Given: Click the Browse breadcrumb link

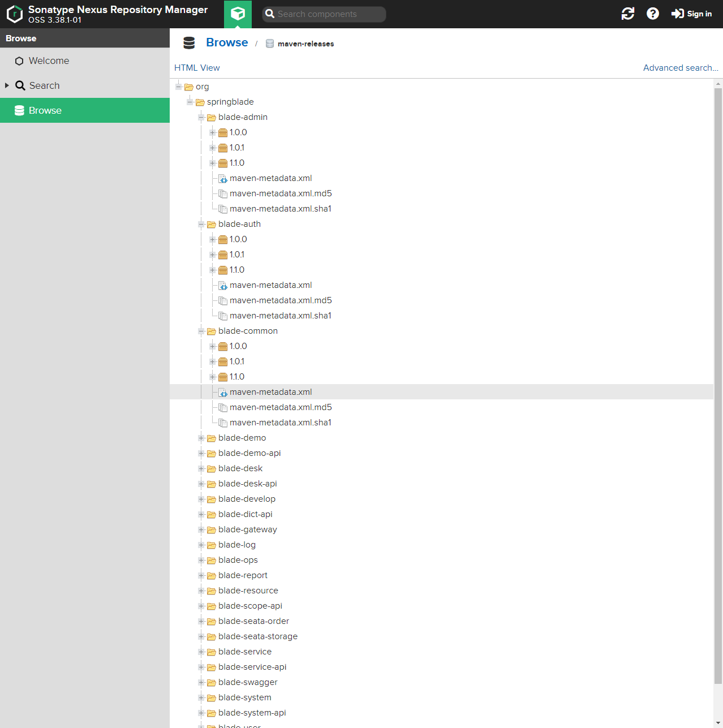Looking at the screenshot, I should coord(227,42).
